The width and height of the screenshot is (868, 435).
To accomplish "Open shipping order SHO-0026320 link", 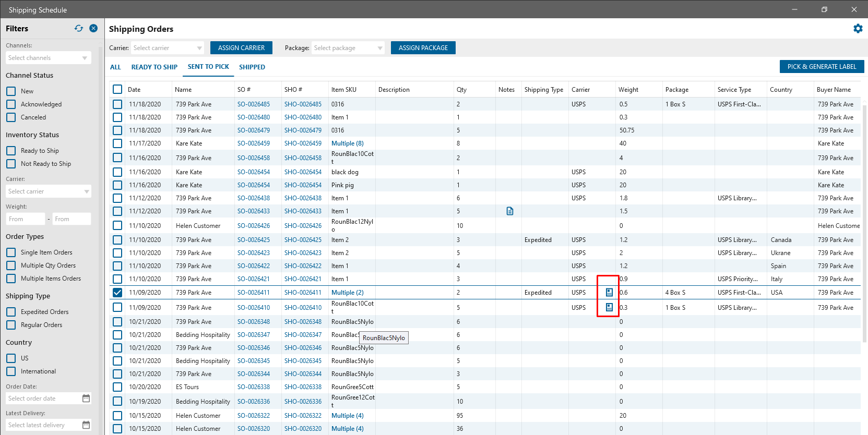I will coord(303,429).
